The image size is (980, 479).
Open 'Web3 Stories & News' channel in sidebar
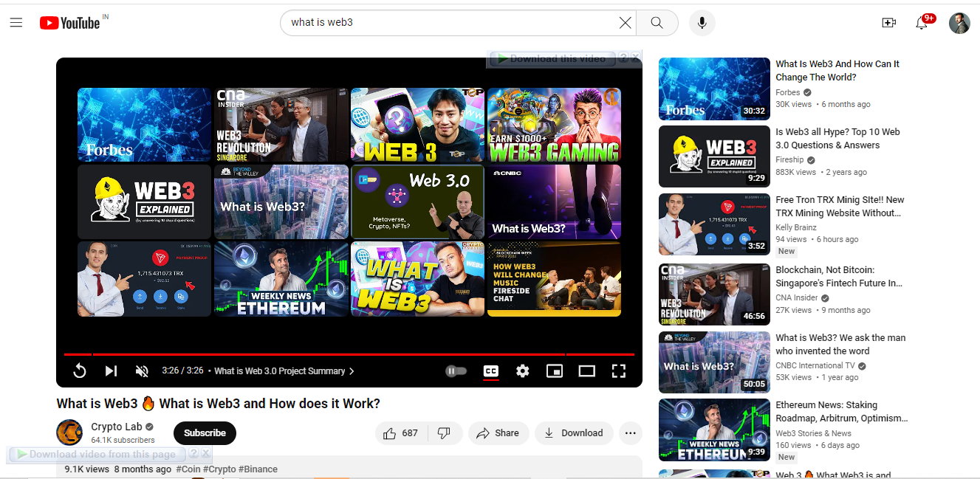(813, 434)
